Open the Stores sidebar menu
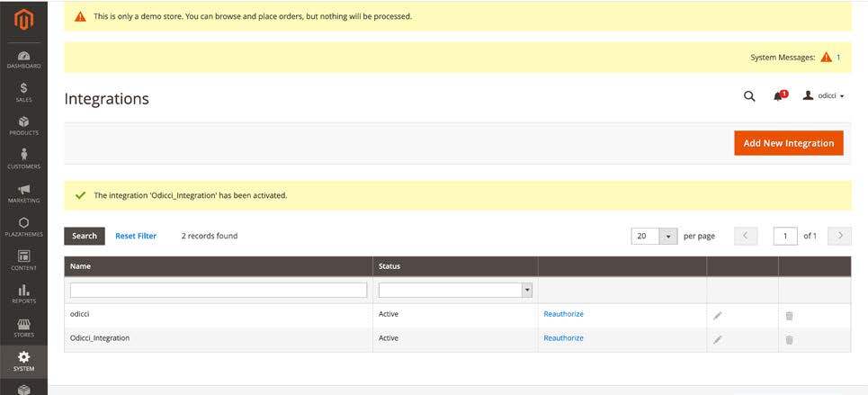The height and width of the screenshot is (395, 868). pyautogui.click(x=23, y=328)
